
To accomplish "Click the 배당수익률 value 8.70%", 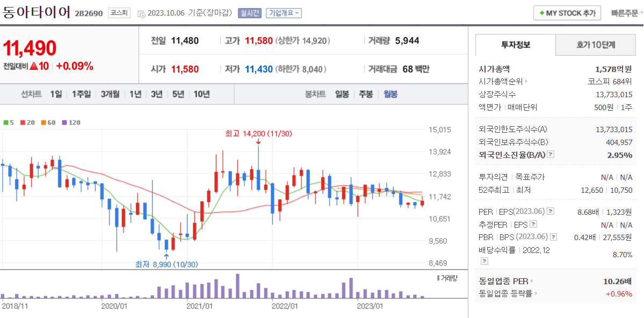I will click(622, 255).
